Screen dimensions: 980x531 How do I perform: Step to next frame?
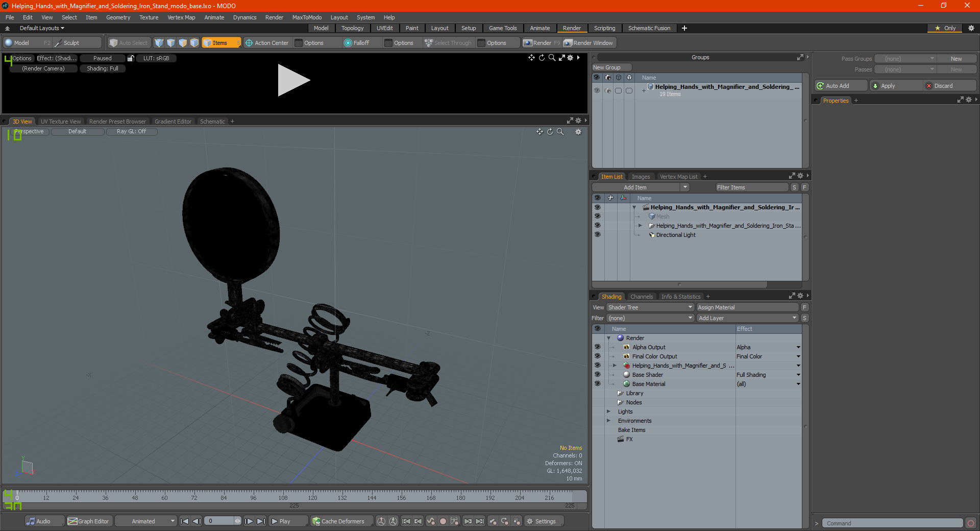[x=249, y=521]
